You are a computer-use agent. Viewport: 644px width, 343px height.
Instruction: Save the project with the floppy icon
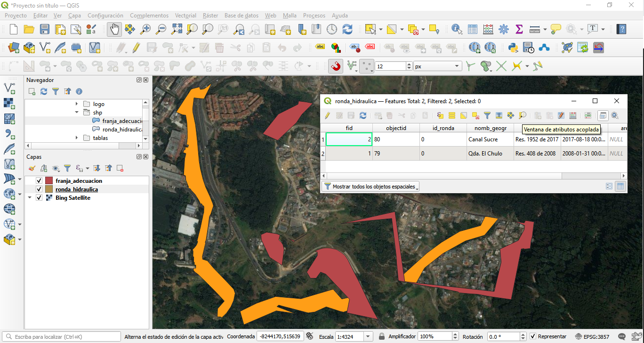click(45, 29)
